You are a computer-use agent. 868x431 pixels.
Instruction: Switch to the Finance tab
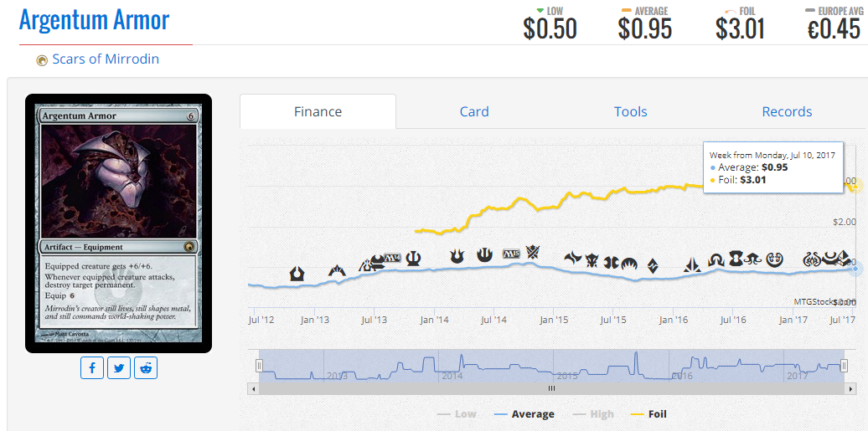(318, 112)
